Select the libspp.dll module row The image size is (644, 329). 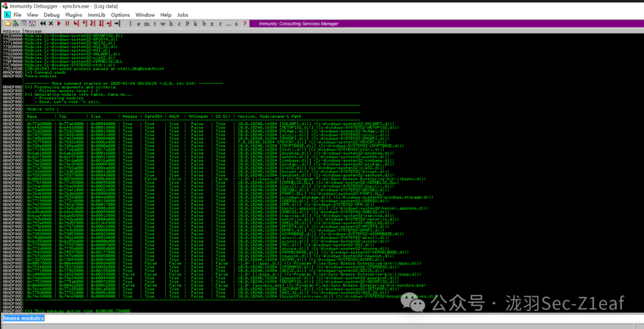coord(224,274)
